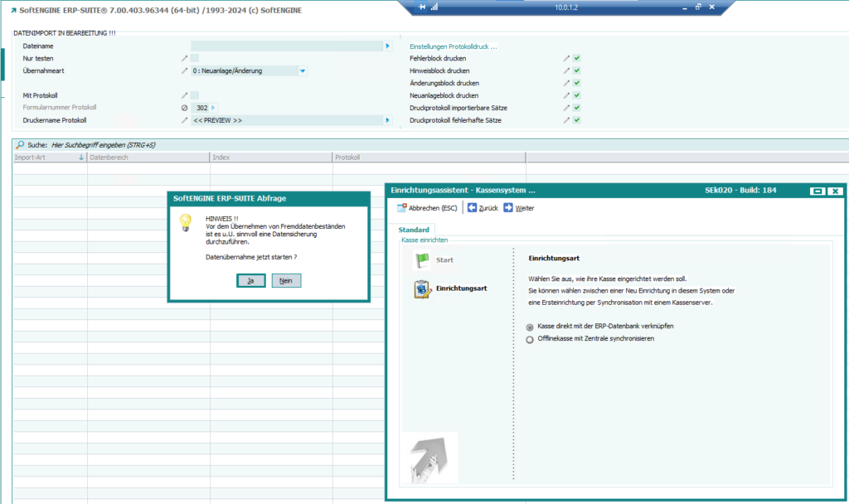Select the green flag Start step icon

[423, 260]
